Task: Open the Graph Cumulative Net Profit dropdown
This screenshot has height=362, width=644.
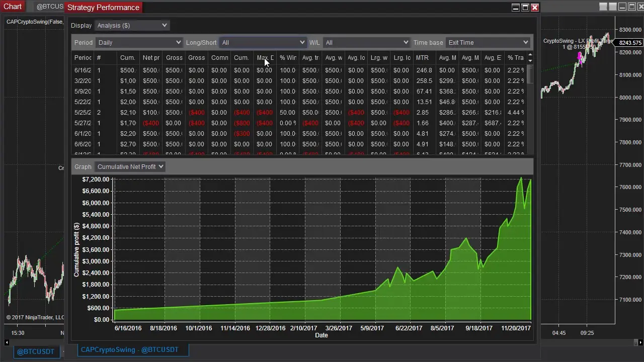Action: (x=130, y=166)
